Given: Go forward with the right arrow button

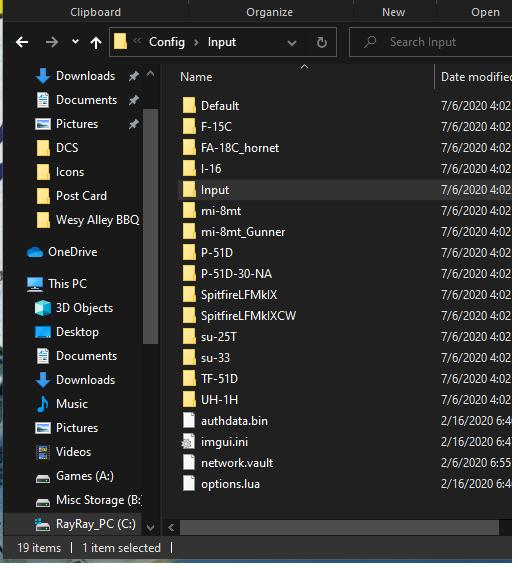Looking at the screenshot, I should [x=52, y=43].
